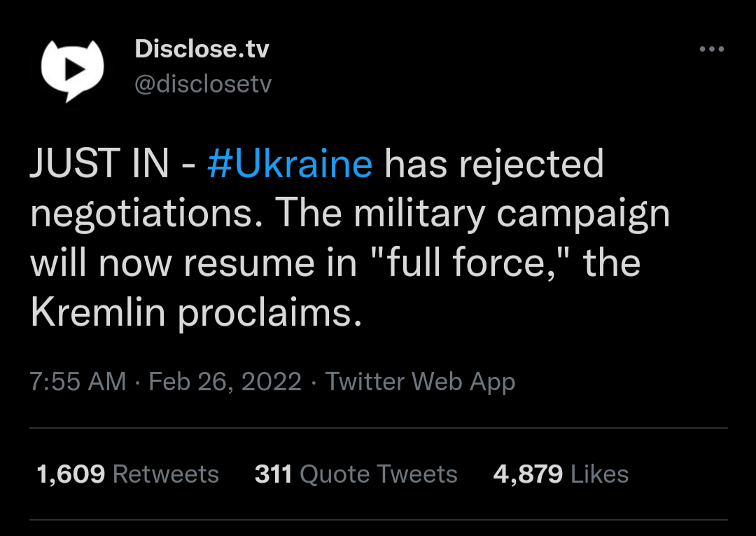View the Retweets list
The width and height of the screenshot is (756, 536).
click(x=166, y=474)
